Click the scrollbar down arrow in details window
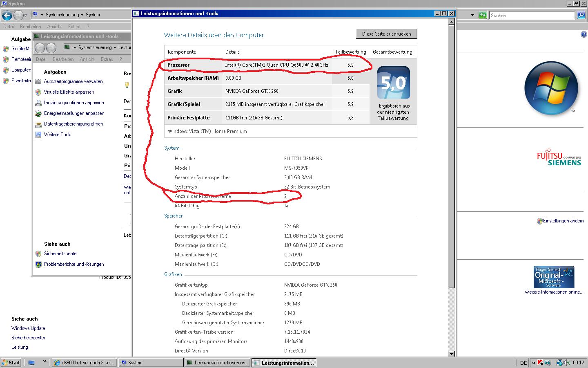This screenshot has height=368, width=588. click(x=452, y=354)
